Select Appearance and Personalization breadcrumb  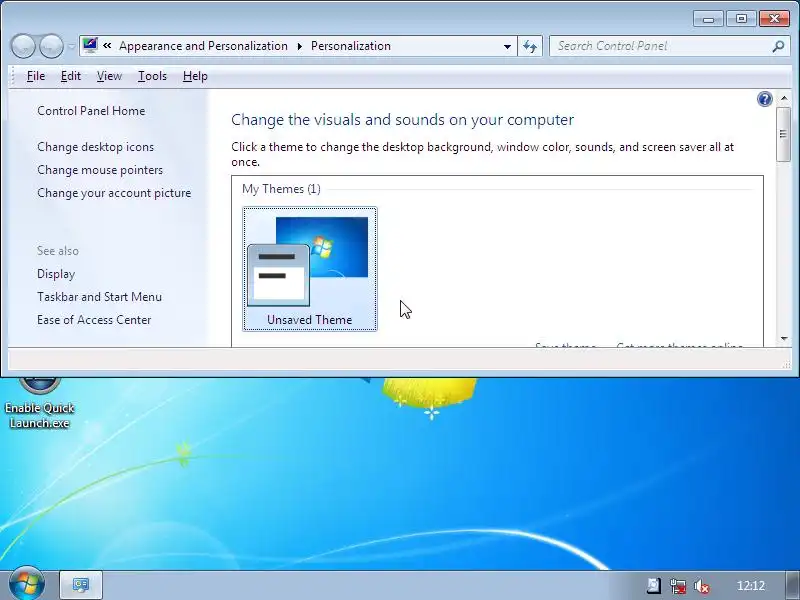pos(204,46)
